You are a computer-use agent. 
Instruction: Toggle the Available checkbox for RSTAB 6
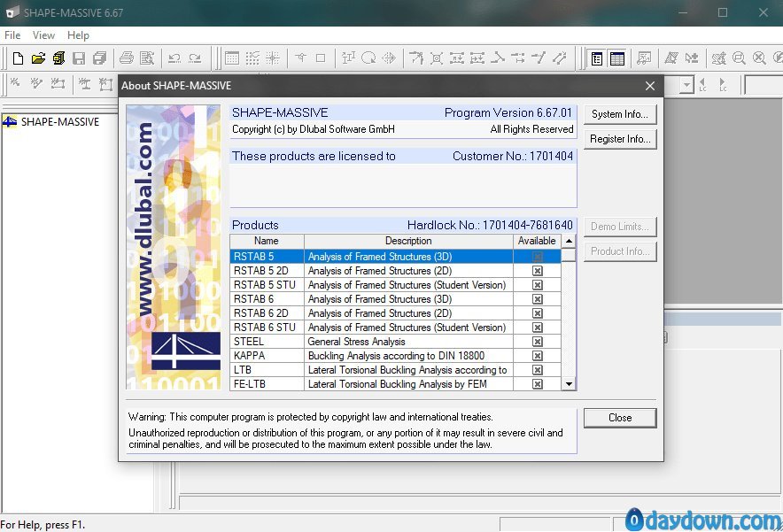[538, 299]
